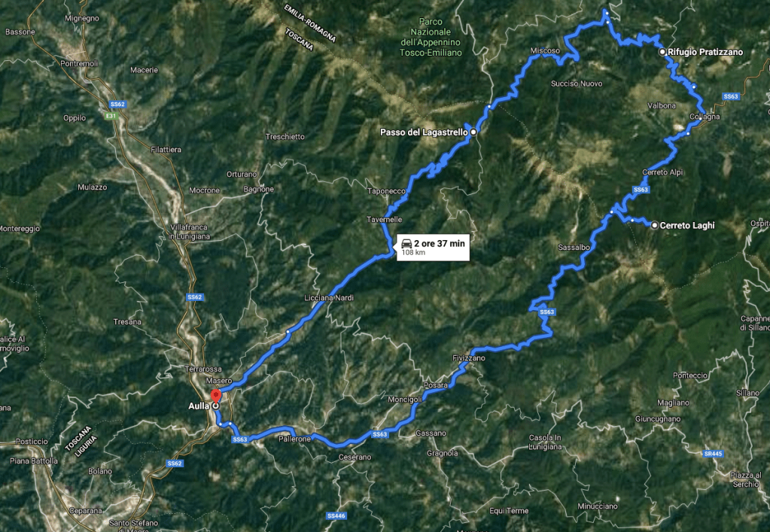This screenshot has height=532, width=770.
Task: Click the E31 highway shield
Action: tap(111, 116)
